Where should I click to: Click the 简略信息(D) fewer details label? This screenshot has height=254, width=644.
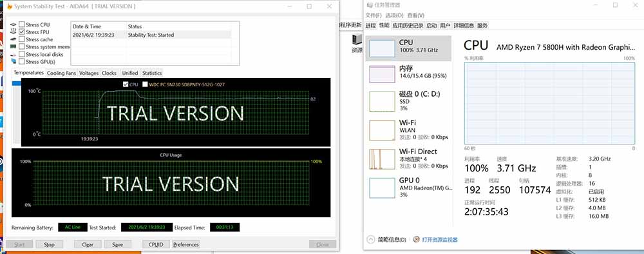[x=392, y=240]
